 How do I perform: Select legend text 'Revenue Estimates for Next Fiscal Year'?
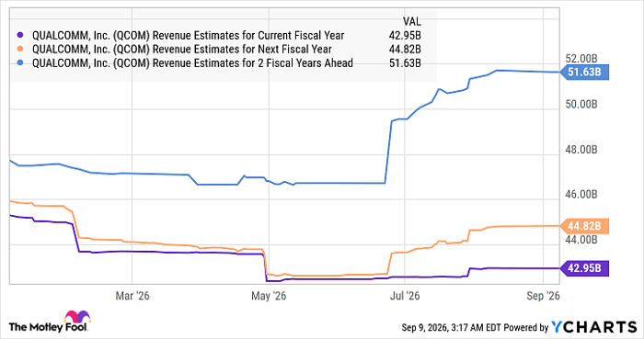coord(242,50)
